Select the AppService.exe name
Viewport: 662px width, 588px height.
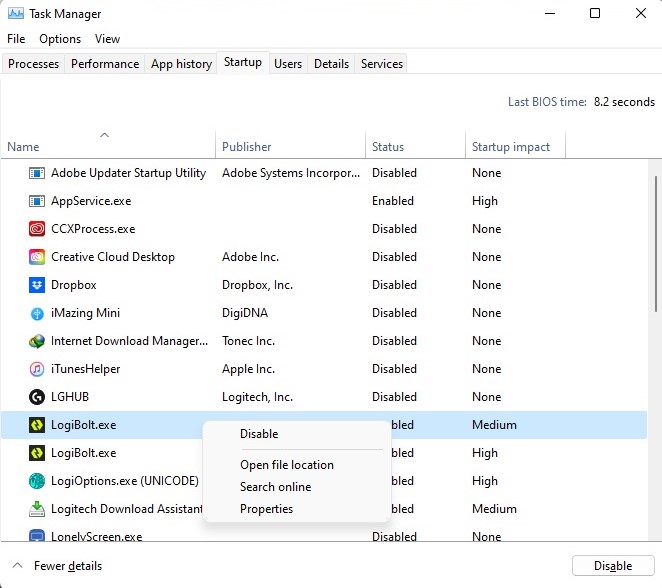pyautogui.click(x=91, y=201)
